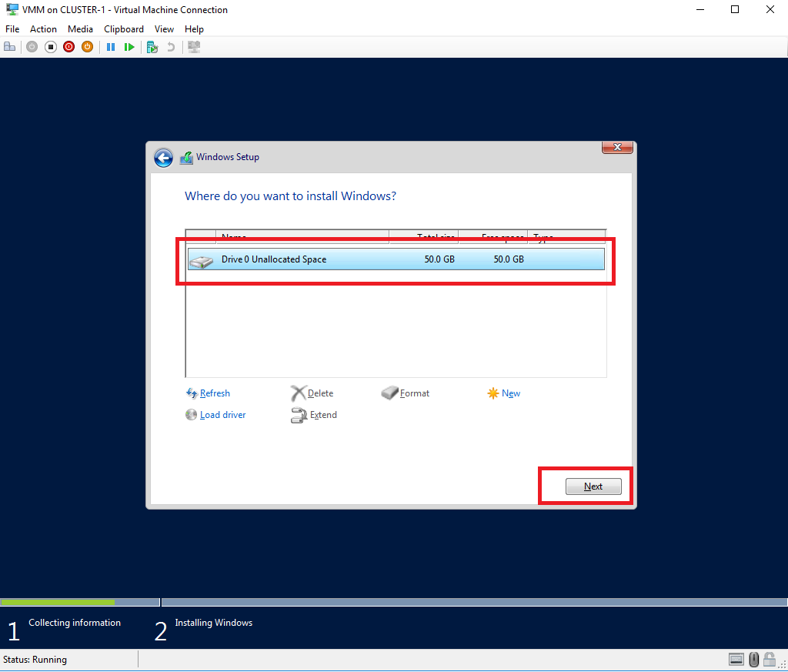This screenshot has width=788, height=672.
Task: Click the green Reset/Resume play icon
Action: [129, 47]
